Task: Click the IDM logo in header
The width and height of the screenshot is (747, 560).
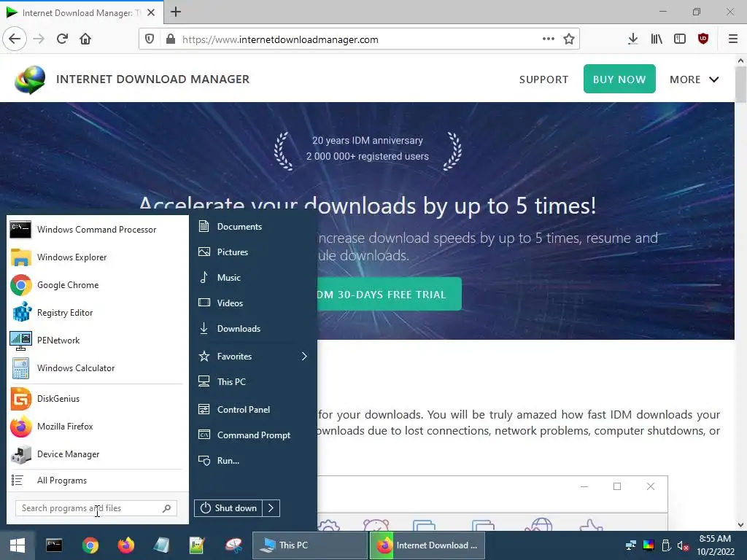Action: click(x=29, y=79)
